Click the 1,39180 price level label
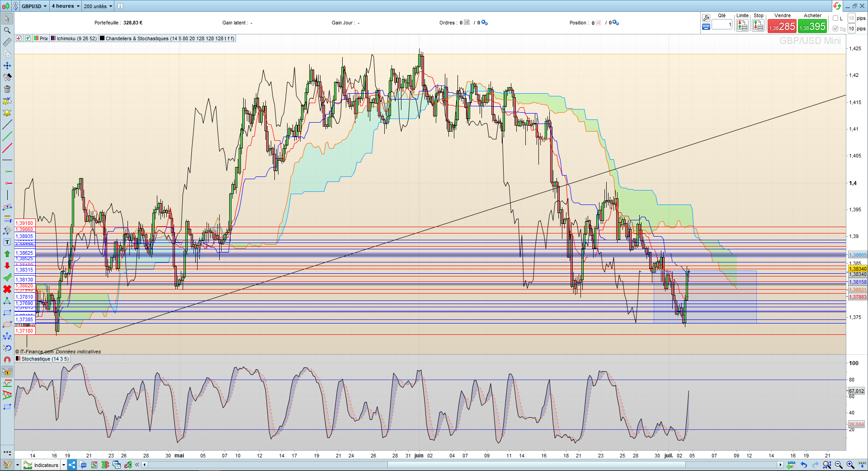Viewport: 868px width, 471px height. tap(24, 223)
